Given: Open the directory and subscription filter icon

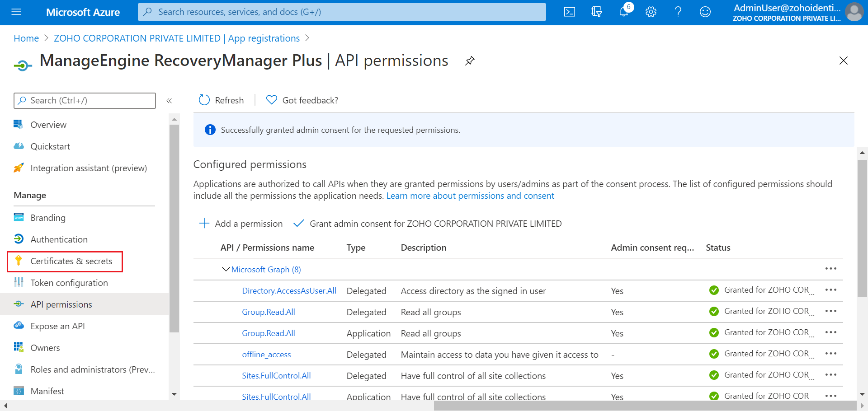Looking at the screenshot, I should [597, 12].
